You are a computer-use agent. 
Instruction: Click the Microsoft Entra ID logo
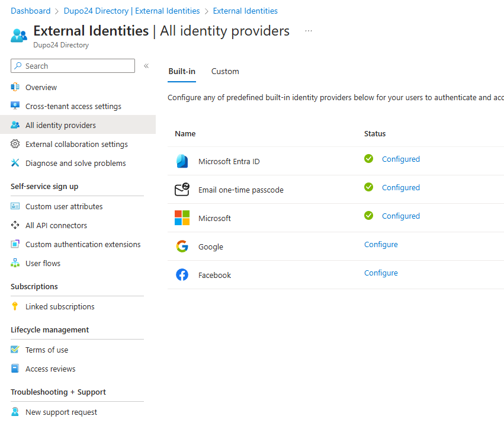[x=182, y=161]
